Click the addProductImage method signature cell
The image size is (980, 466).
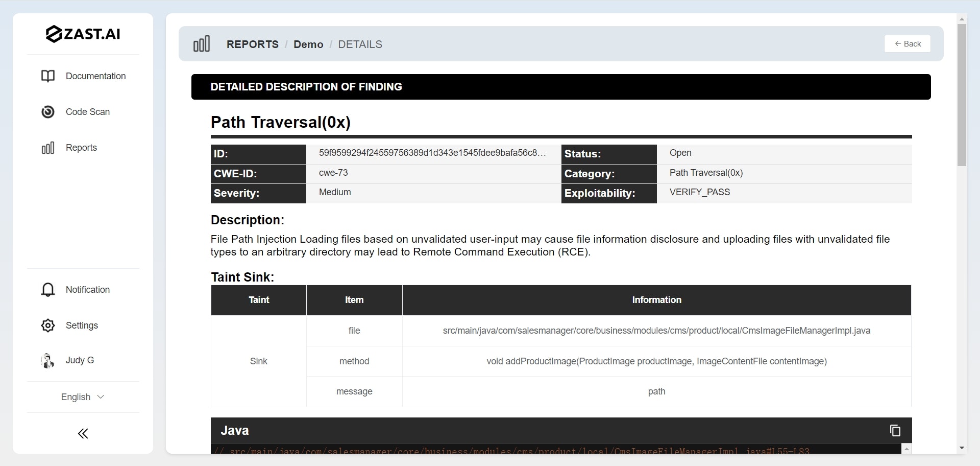click(656, 361)
